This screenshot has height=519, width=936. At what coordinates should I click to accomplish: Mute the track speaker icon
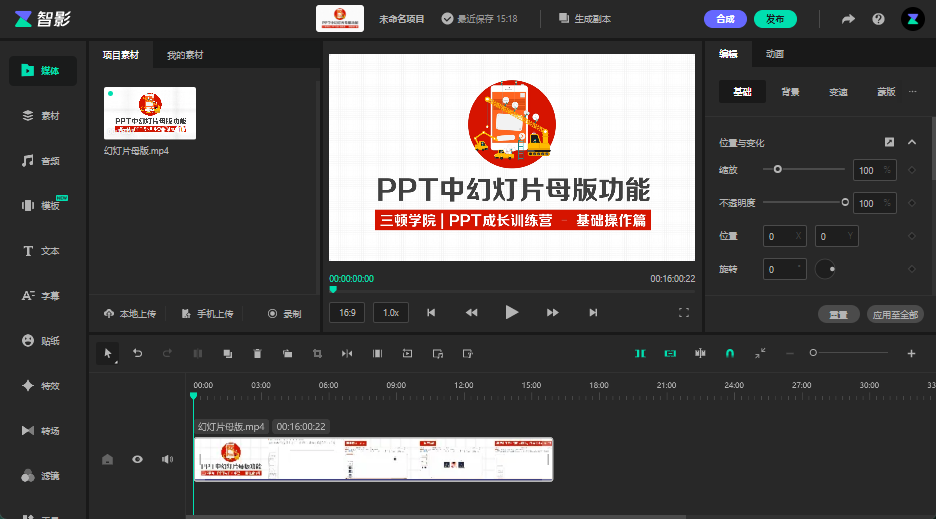[167, 459]
